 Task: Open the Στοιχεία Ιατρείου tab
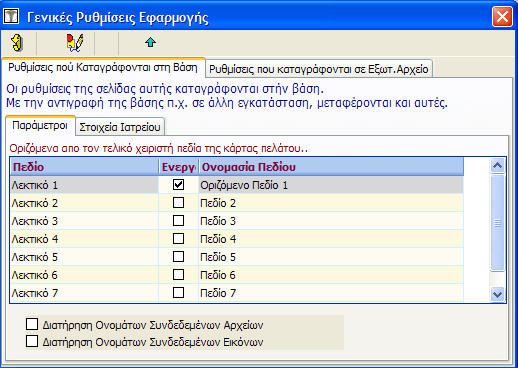[120, 127]
